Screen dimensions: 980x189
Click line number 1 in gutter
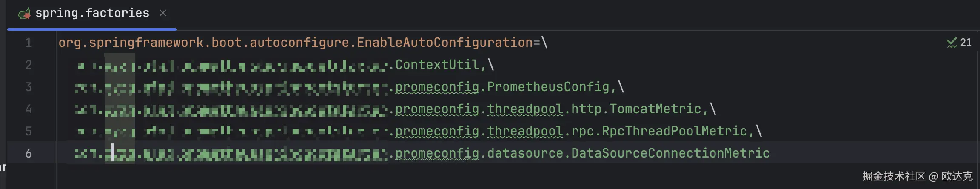[28, 43]
